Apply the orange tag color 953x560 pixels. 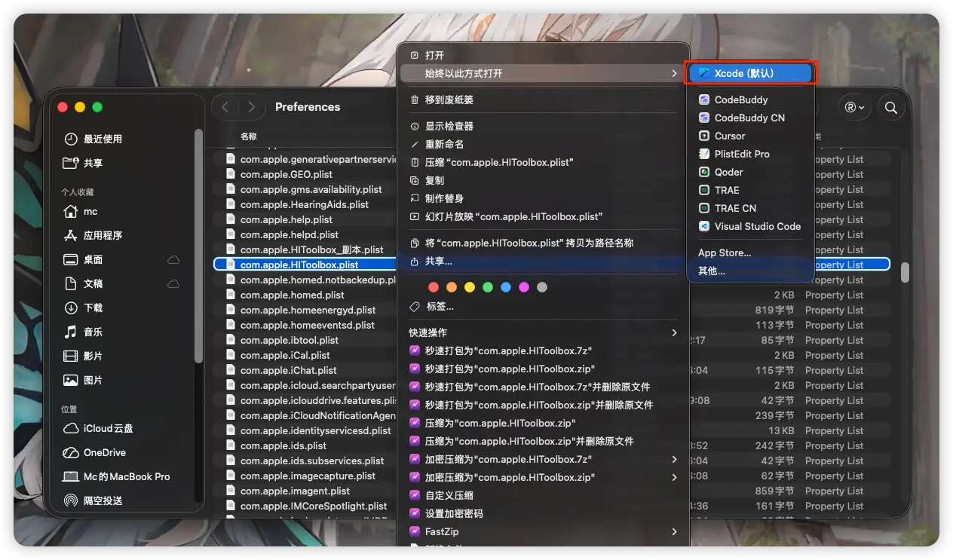[452, 287]
